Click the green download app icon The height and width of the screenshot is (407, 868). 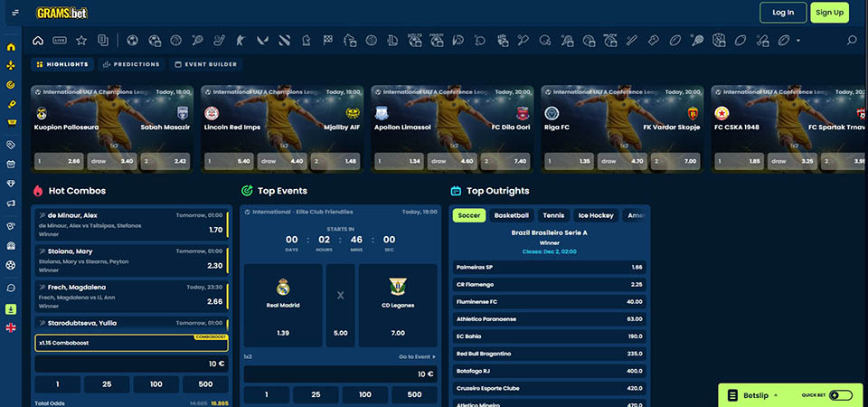pos(11,309)
